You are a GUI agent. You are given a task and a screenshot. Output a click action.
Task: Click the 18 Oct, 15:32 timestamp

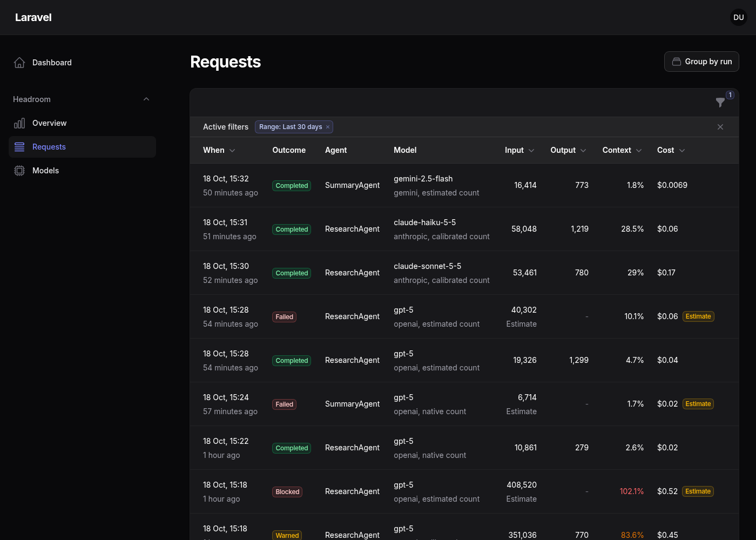(x=226, y=179)
